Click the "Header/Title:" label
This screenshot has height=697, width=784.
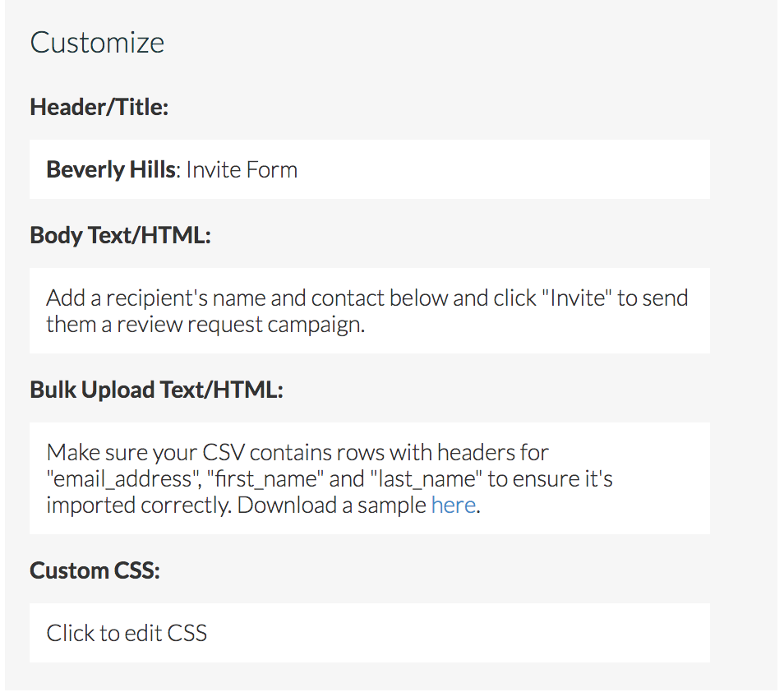(99, 107)
